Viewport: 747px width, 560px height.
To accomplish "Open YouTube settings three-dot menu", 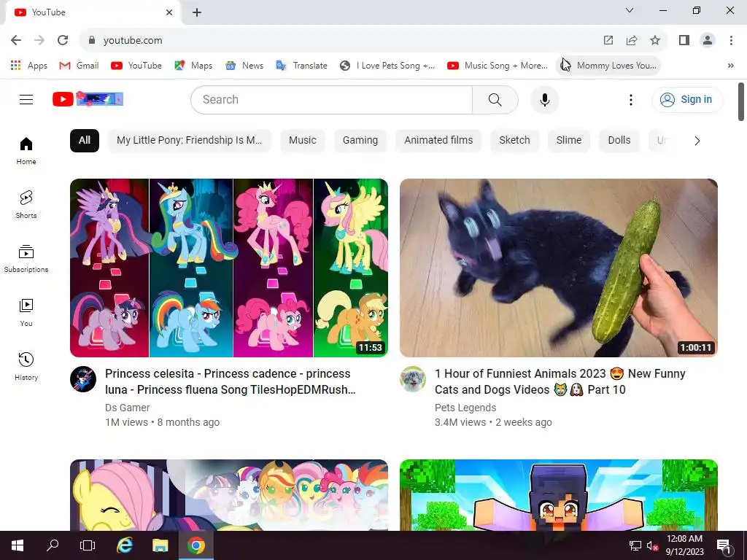I will 631,100.
